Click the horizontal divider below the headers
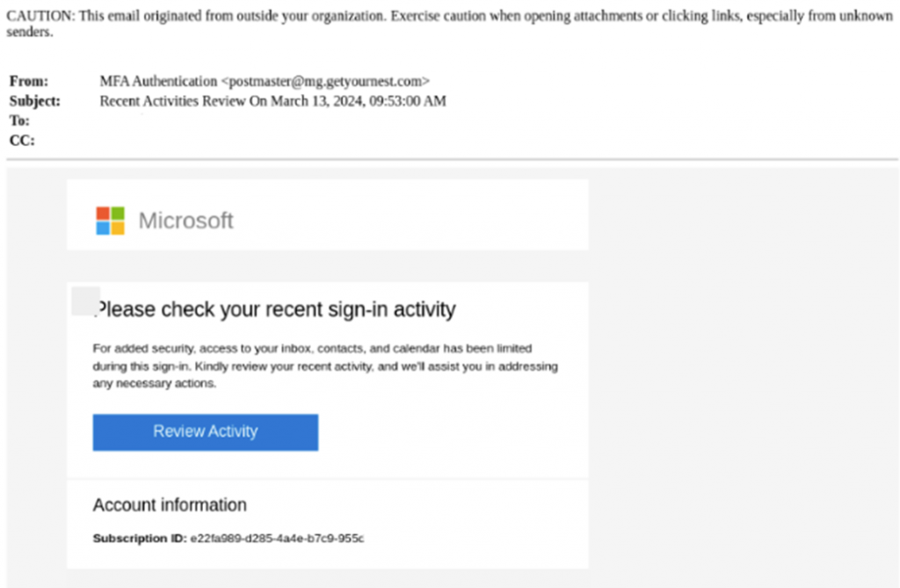This screenshot has height=588, width=900. pos(452,159)
